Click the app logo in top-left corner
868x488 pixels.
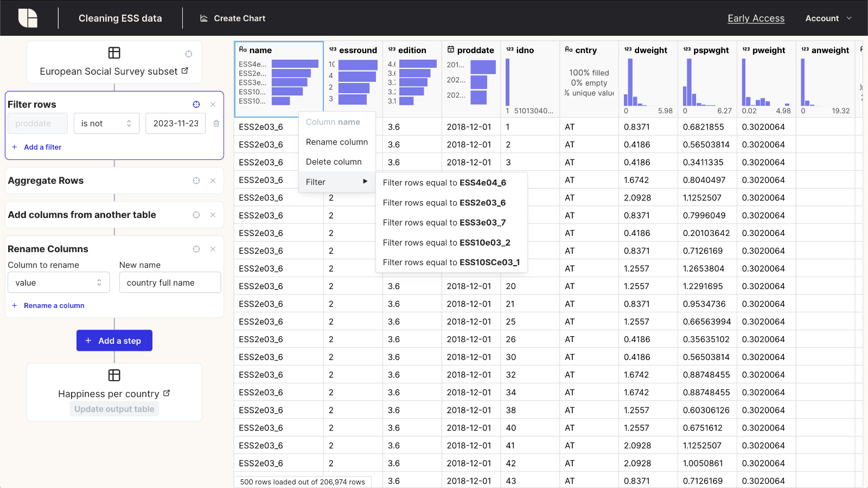28,18
